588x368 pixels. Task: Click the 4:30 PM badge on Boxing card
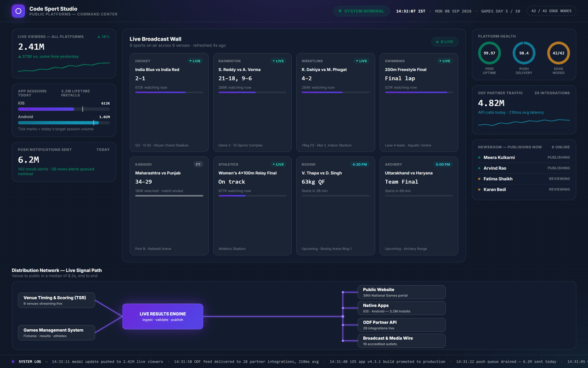pos(360,164)
